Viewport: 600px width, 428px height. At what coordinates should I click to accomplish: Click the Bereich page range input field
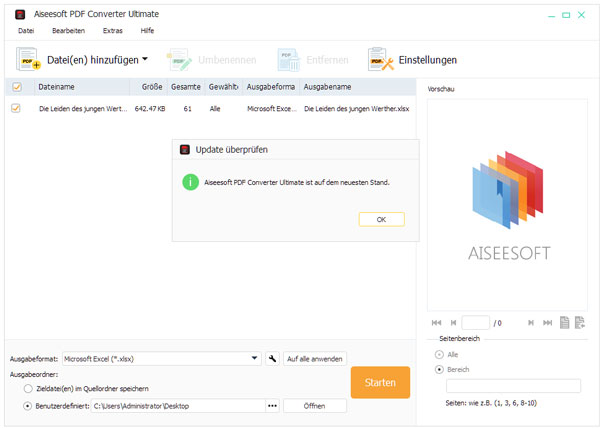(x=513, y=386)
